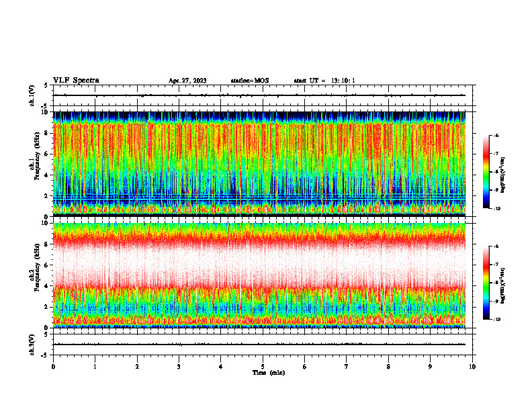Click the ch.3 voltage waveform trace

click(259, 345)
